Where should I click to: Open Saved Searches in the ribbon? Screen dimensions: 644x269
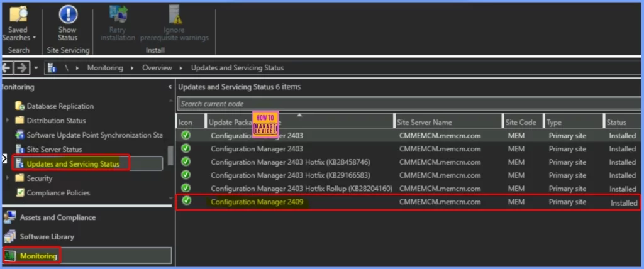coord(18,24)
